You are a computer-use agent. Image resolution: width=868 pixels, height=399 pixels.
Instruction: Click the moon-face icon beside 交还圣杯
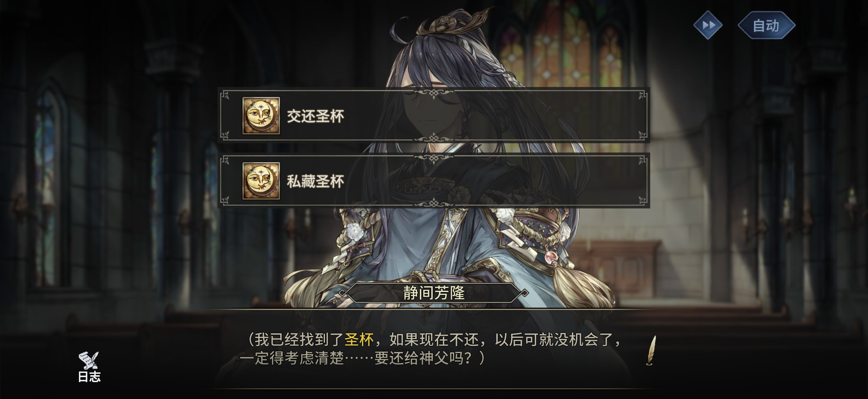point(261,115)
